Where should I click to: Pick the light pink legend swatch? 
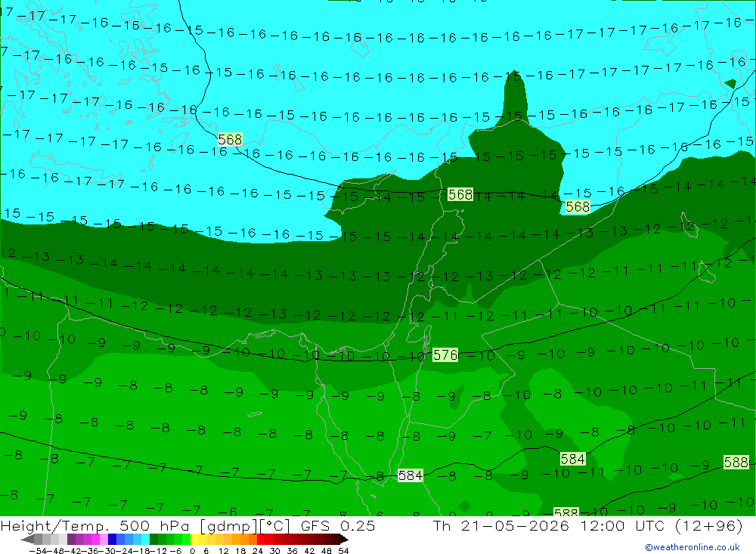tap(104, 540)
